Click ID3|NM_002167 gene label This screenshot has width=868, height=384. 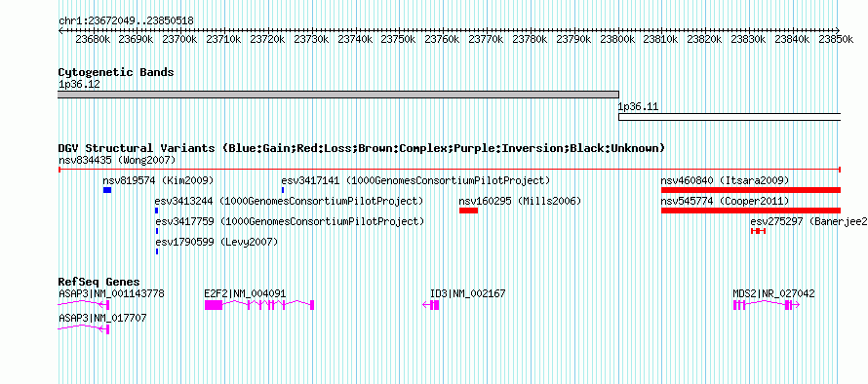[468, 293]
